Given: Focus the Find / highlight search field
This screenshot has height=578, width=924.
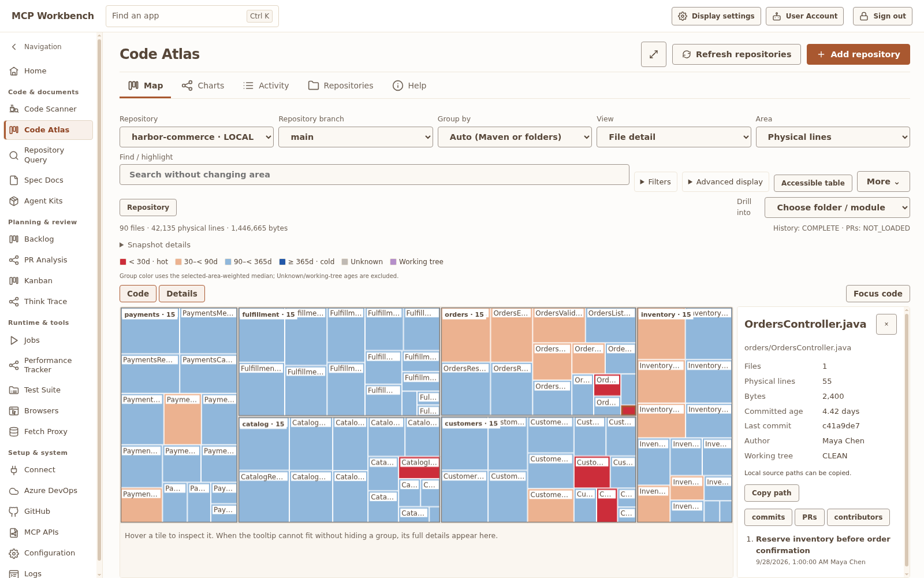Looking at the screenshot, I should 374,175.
